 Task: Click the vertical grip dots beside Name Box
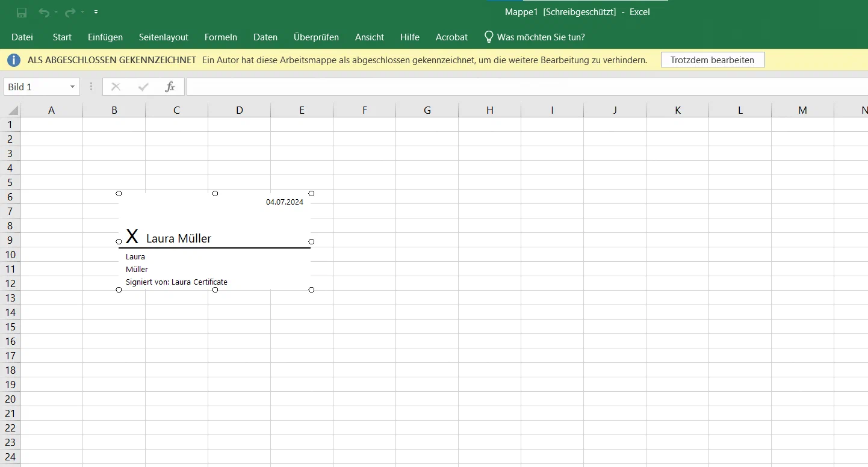tap(91, 87)
